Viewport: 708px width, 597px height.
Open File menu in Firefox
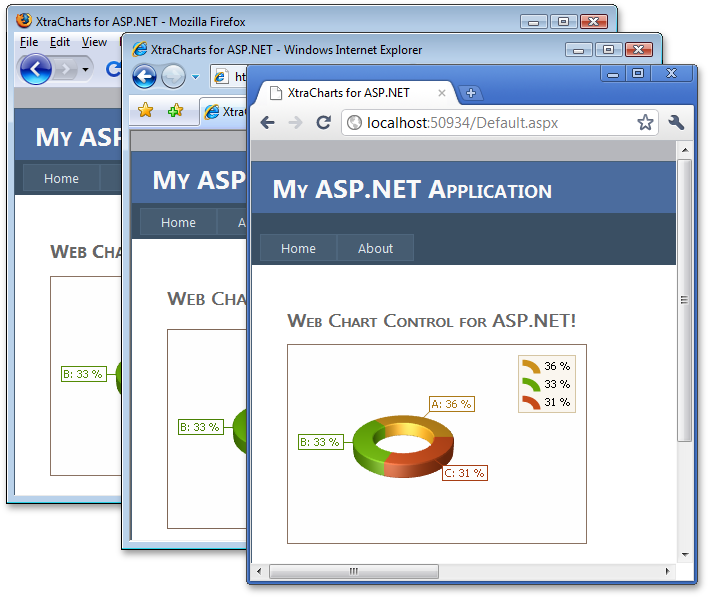(29, 42)
